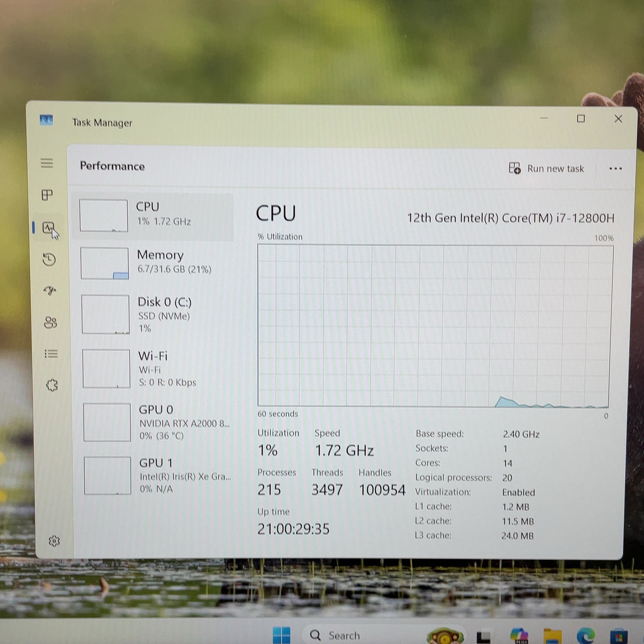The width and height of the screenshot is (644, 644).
Task: Click the L2 cache value 11.5 MB
Action: point(518,521)
